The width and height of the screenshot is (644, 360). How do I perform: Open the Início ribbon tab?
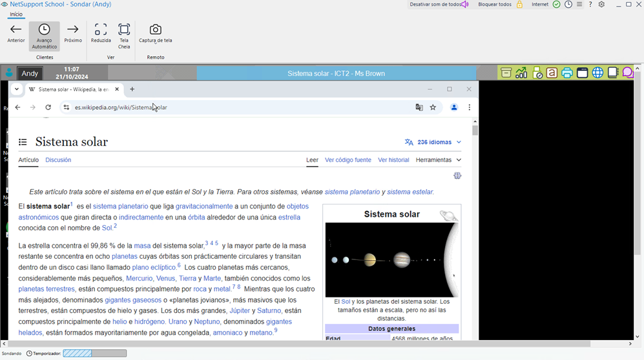tap(16, 14)
